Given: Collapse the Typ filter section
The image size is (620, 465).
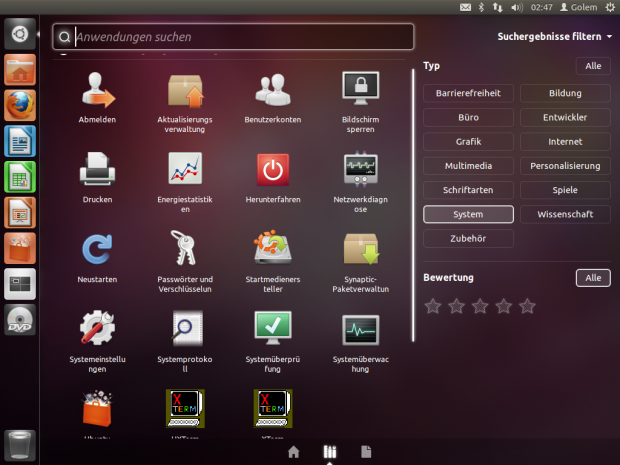Looking at the screenshot, I should pyautogui.click(x=431, y=66).
